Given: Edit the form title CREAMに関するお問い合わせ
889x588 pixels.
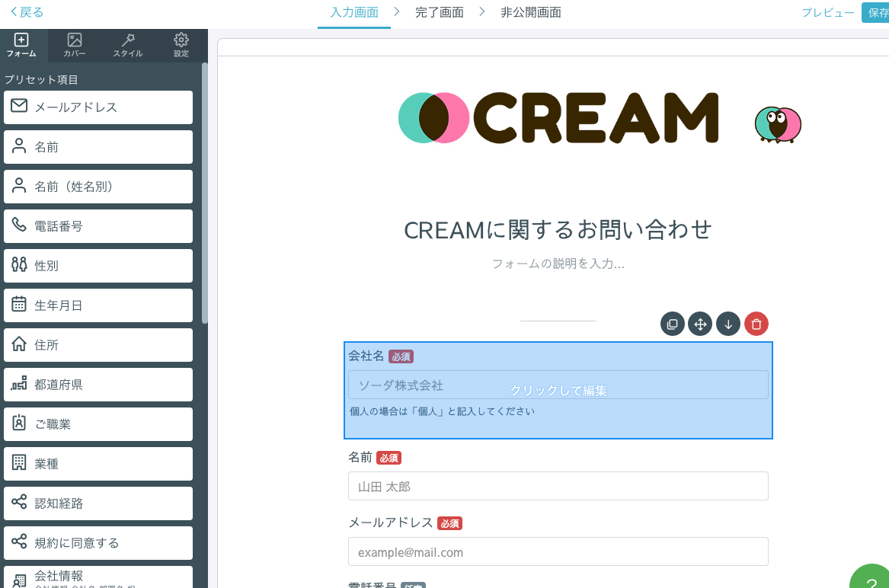Looking at the screenshot, I should (x=558, y=230).
